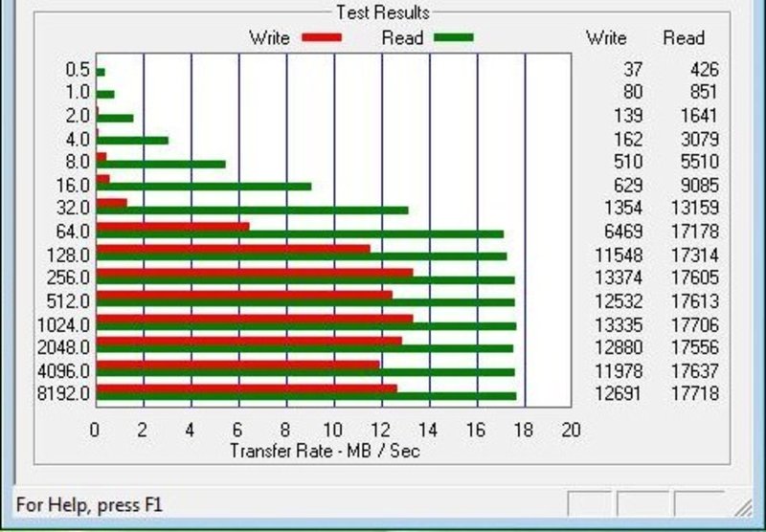Click the '8192.0' transfer size row label
The image size is (766, 532).
coord(63,393)
